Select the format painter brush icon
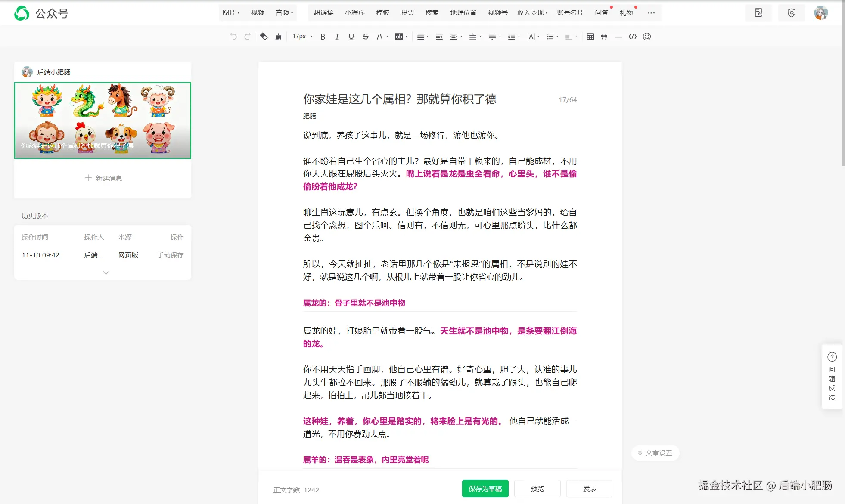Screen dimensions: 845x504 pyautogui.click(x=278, y=37)
